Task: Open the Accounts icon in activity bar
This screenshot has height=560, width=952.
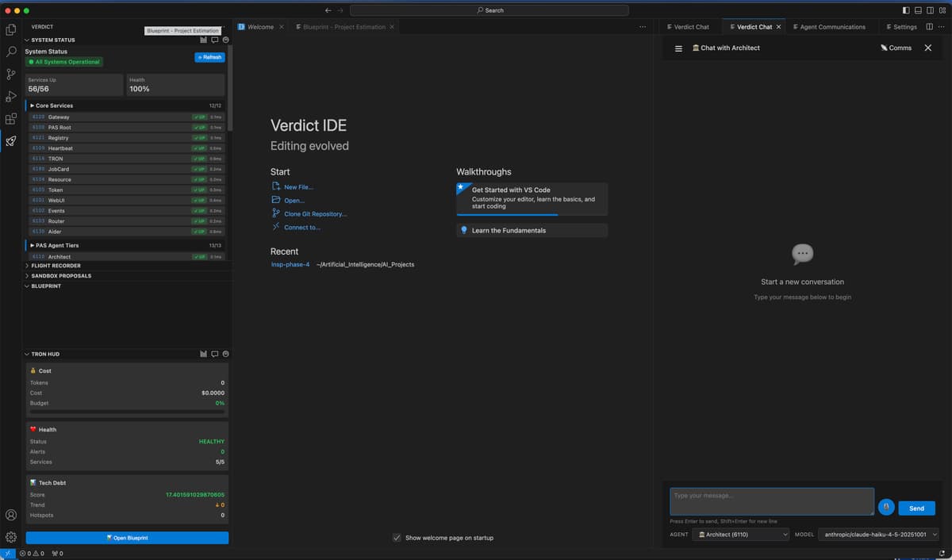Action: pyautogui.click(x=11, y=516)
